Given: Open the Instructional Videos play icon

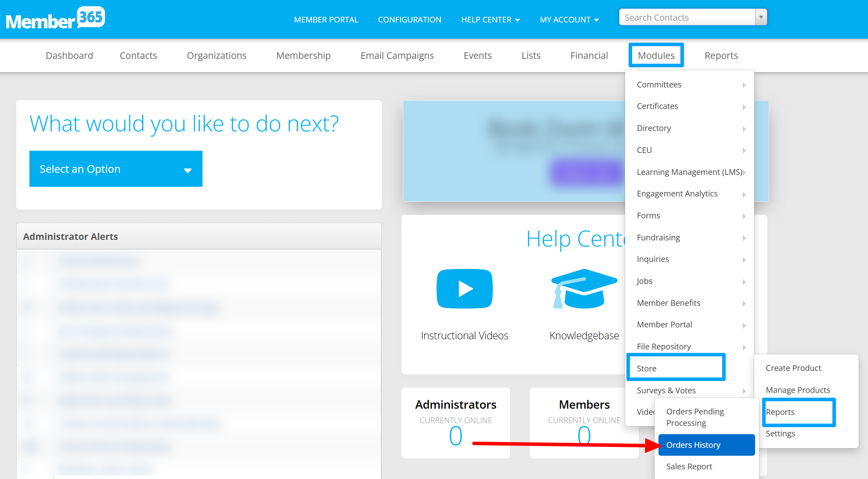Looking at the screenshot, I should pyautogui.click(x=464, y=289).
